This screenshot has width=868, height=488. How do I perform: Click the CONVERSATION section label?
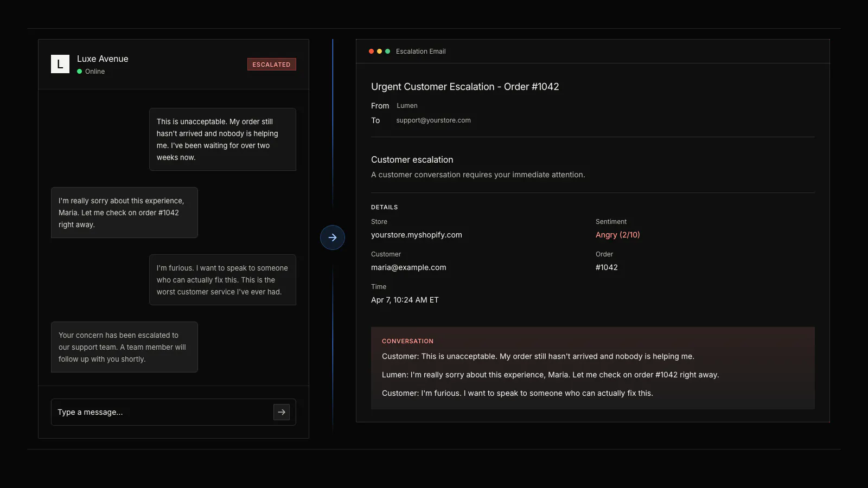[x=408, y=341]
